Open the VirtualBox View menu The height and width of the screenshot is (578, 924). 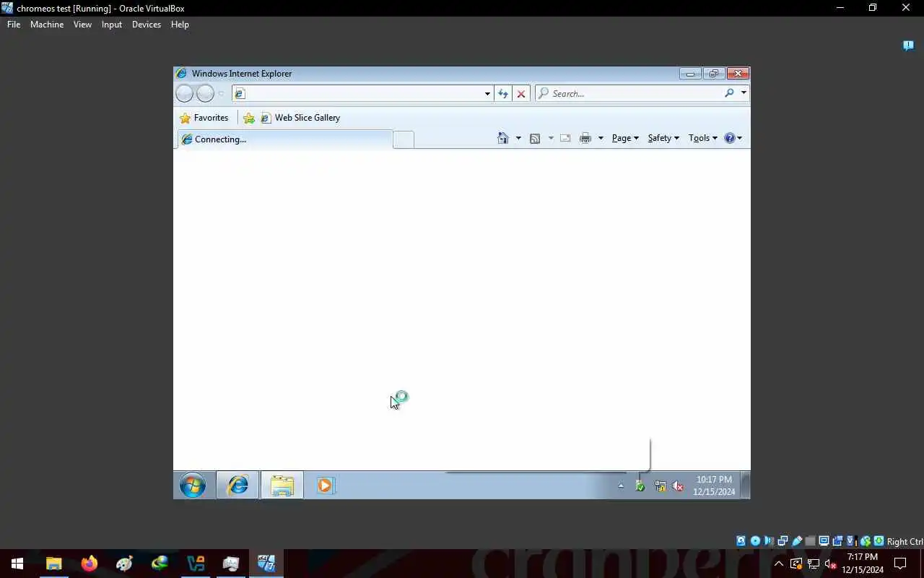pyautogui.click(x=82, y=24)
